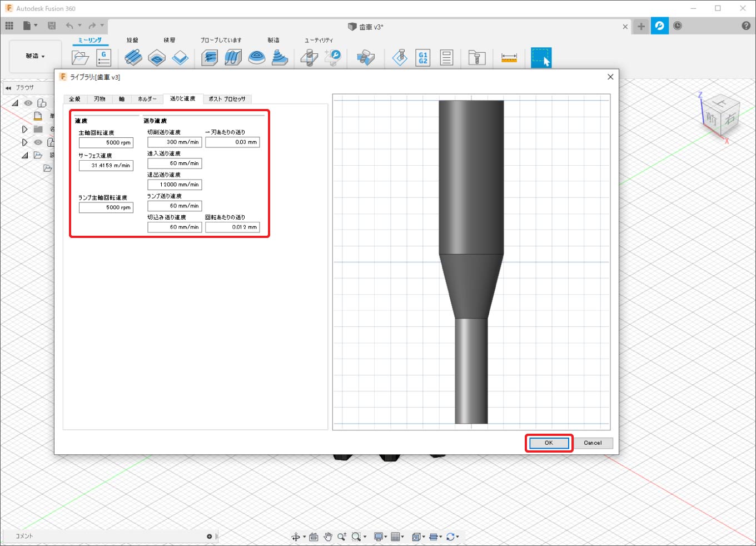Image resolution: width=756 pixels, height=546 pixels.
Task: Collapse the root browser tree node
Action: (x=15, y=103)
